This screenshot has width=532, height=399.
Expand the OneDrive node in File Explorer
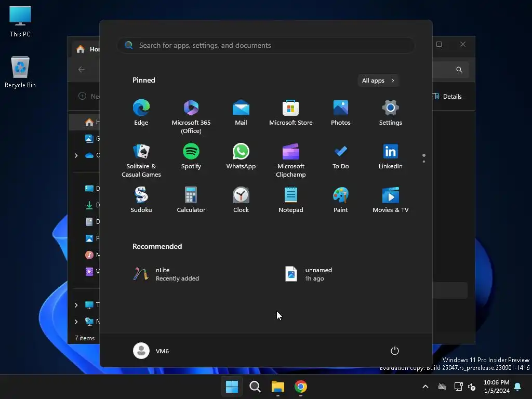(x=76, y=155)
